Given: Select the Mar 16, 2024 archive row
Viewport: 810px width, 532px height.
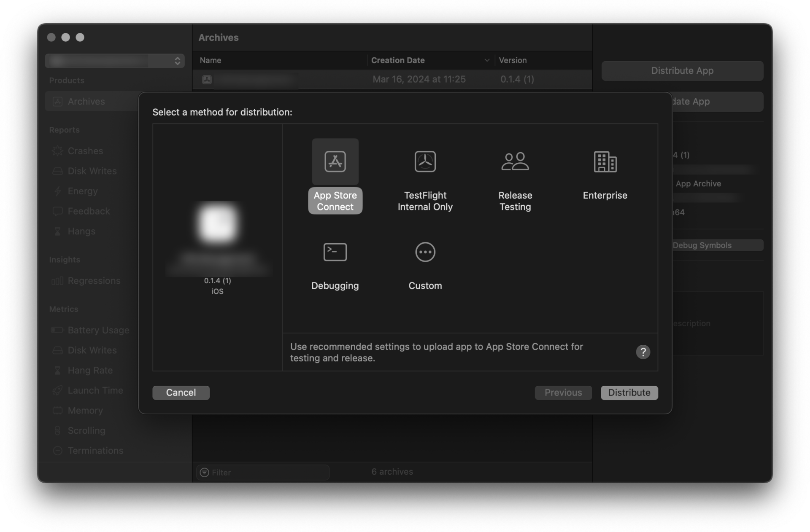Looking at the screenshot, I should pos(392,79).
